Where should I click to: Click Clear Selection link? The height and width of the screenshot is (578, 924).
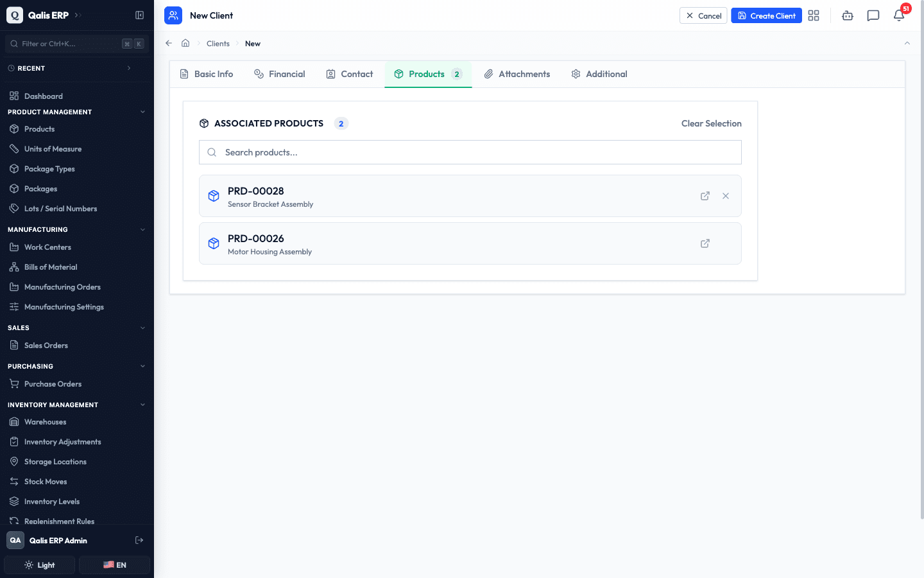click(x=711, y=123)
